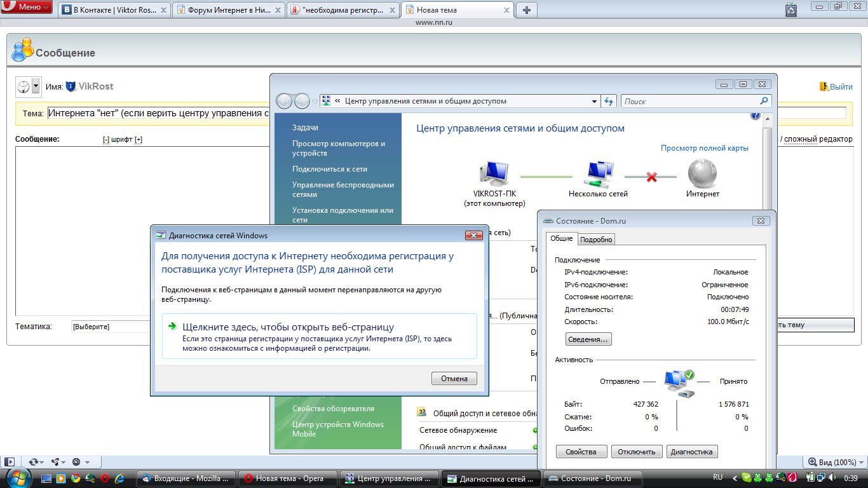Click the Несколько сетей network icon
The width and height of the screenshot is (868, 488).
(x=598, y=173)
